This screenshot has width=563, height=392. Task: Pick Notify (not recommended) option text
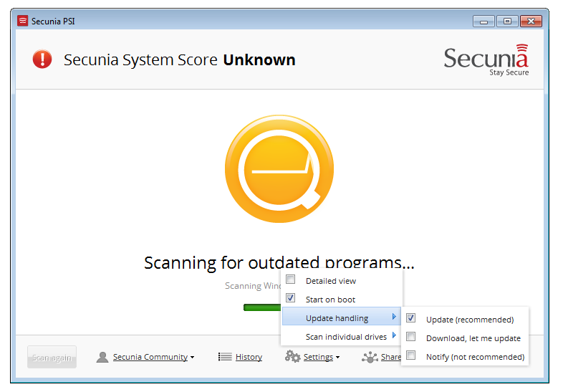tap(475, 357)
